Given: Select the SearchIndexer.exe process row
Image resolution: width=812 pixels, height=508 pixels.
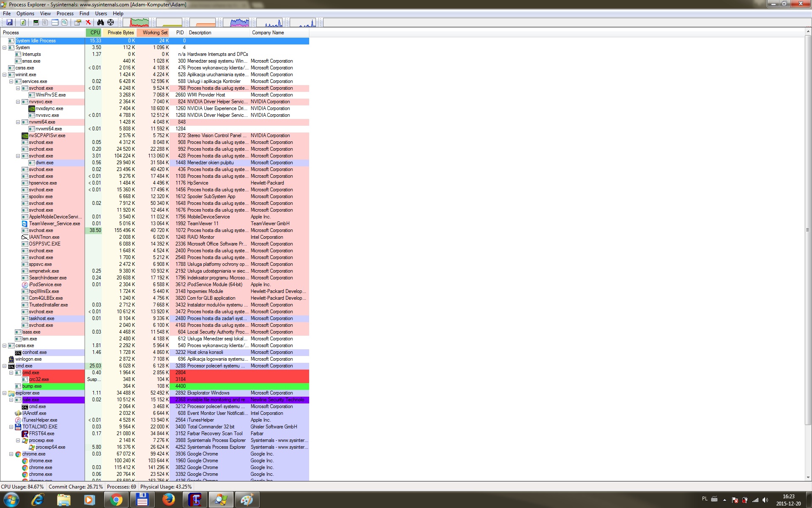Looking at the screenshot, I should click(x=155, y=278).
